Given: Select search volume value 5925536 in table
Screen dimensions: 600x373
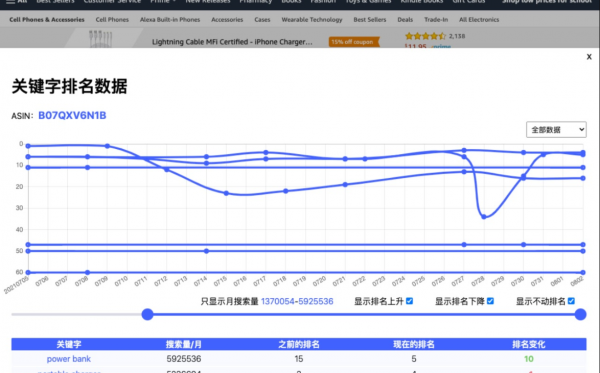Looking at the screenshot, I should click(184, 359).
